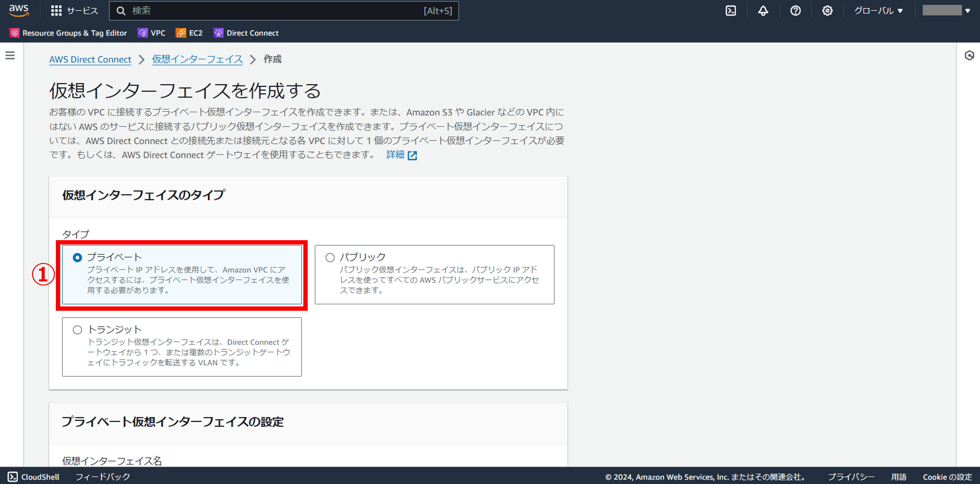This screenshot has height=484, width=980.
Task: Open the CloudShell icon in top bar
Action: [730, 11]
